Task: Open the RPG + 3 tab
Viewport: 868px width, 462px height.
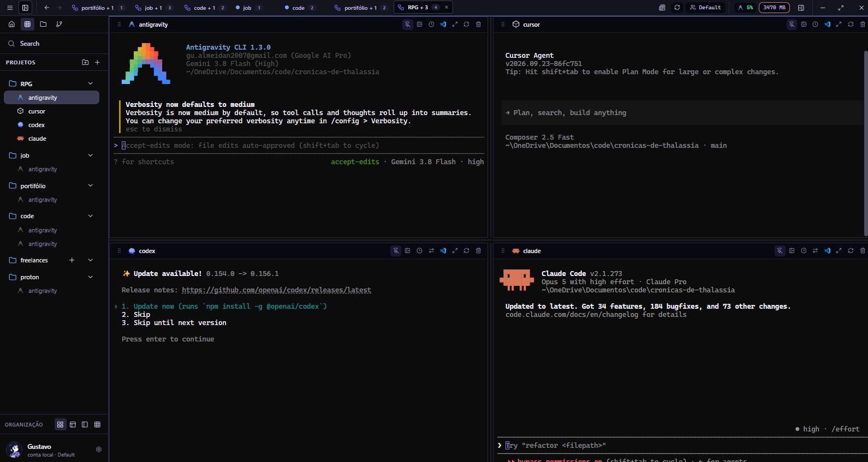Action: (x=423, y=8)
